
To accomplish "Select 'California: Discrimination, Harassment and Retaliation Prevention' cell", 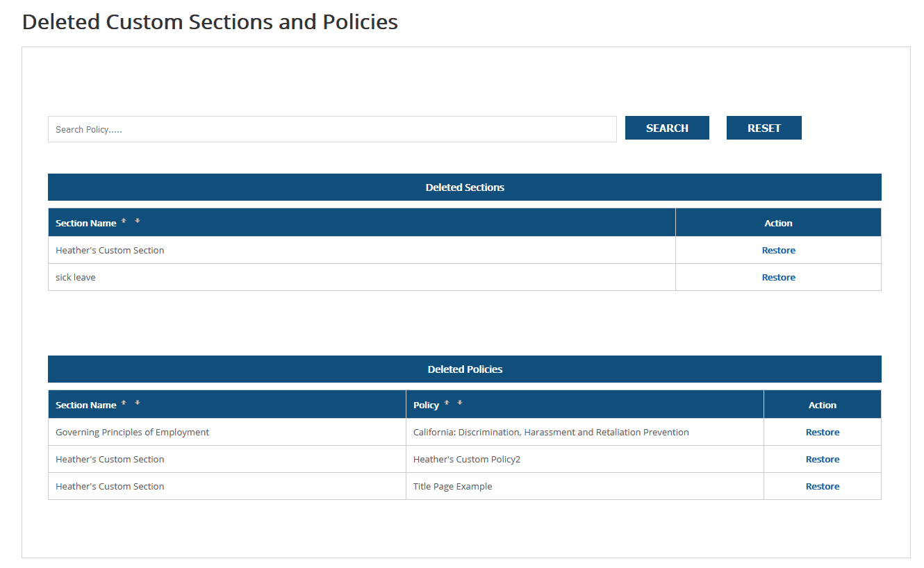I will click(585, 432).
